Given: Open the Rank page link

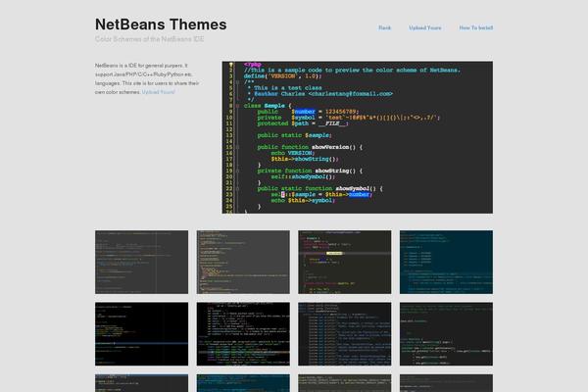Looking at the screenshot, I should click(x=385, y=27).
